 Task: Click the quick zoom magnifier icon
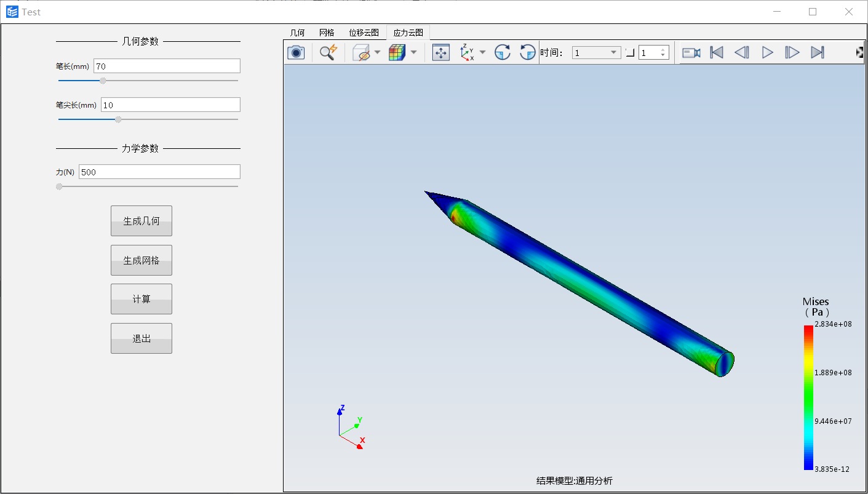tap(328, 53)
